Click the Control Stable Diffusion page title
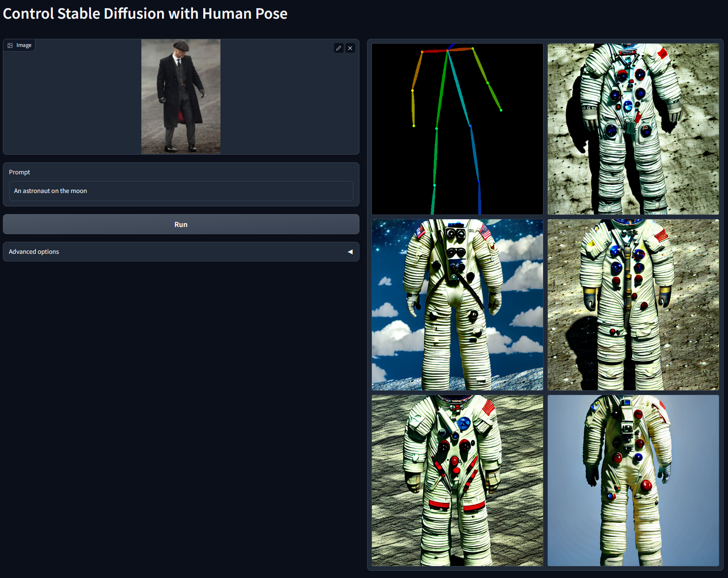The width and height of the screenshot is (728, 578). (145, 14)
